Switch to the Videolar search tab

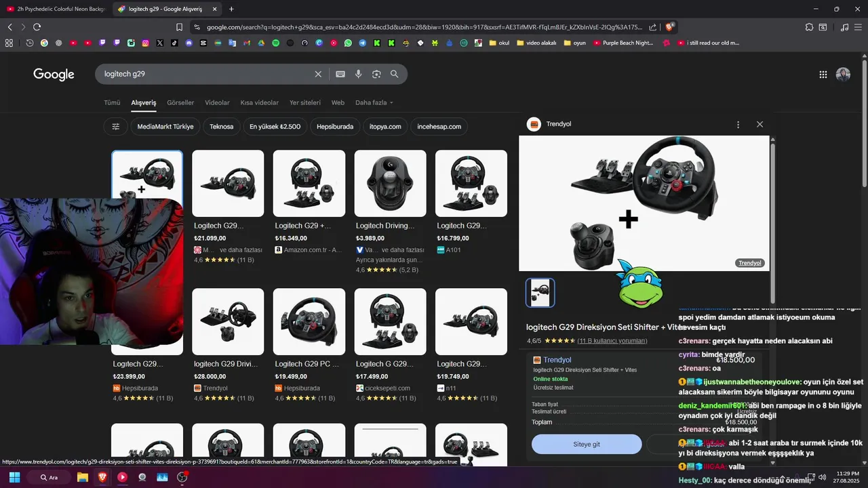pyautogui.click(x=217, y=103)
